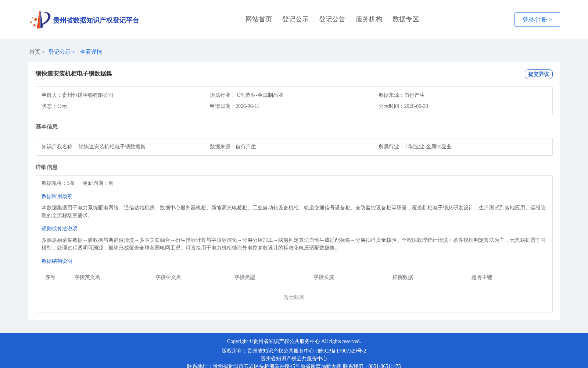Click the 字段长度 column header
Viewport: 588px width, 368px height.
pos(324,277)
